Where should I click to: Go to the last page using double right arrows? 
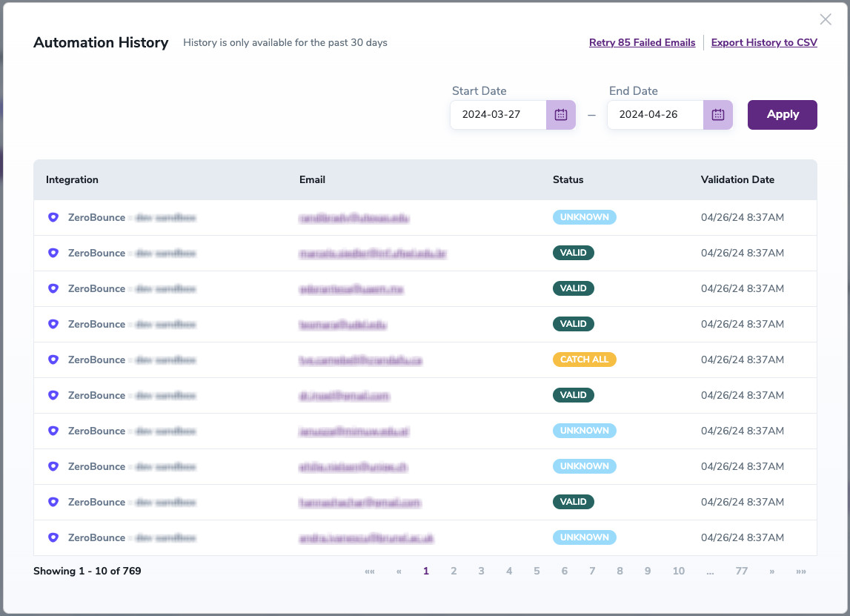click(800, 572)
